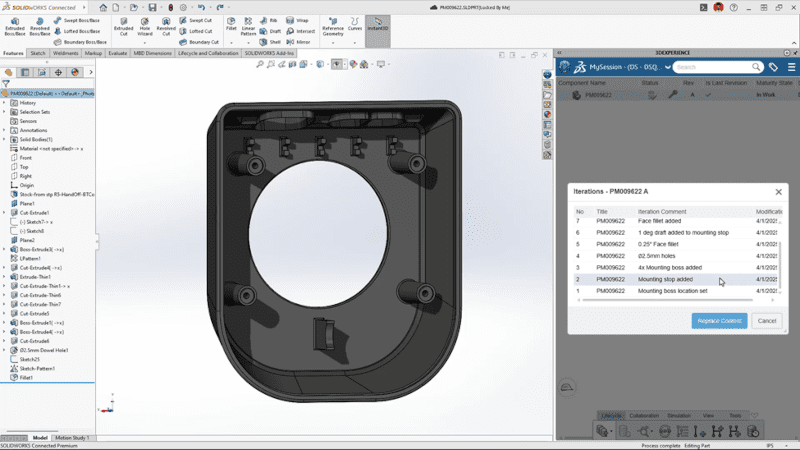Expand the Solid Bodies(1) tree node
Viewport: 800px width, 450px height.
click(4, 139)
